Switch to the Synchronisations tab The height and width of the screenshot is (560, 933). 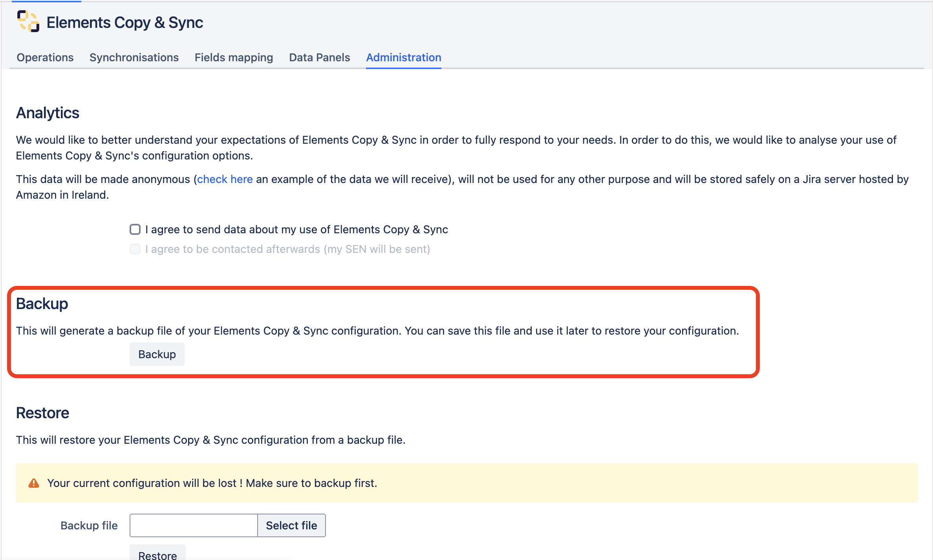click(134, 57)
